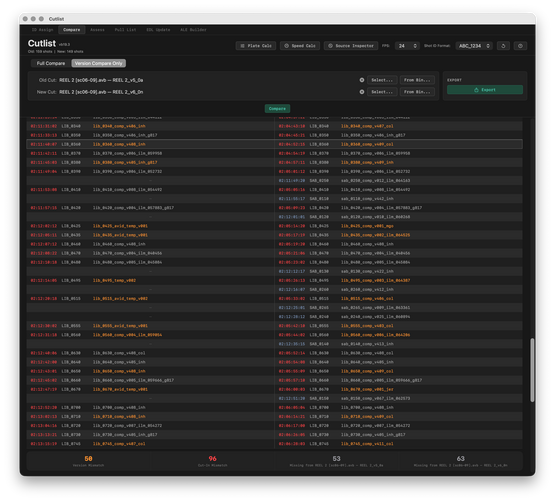Clear the New Cut file selection
This screenshot has height=502, width=555.
point(362,92)
